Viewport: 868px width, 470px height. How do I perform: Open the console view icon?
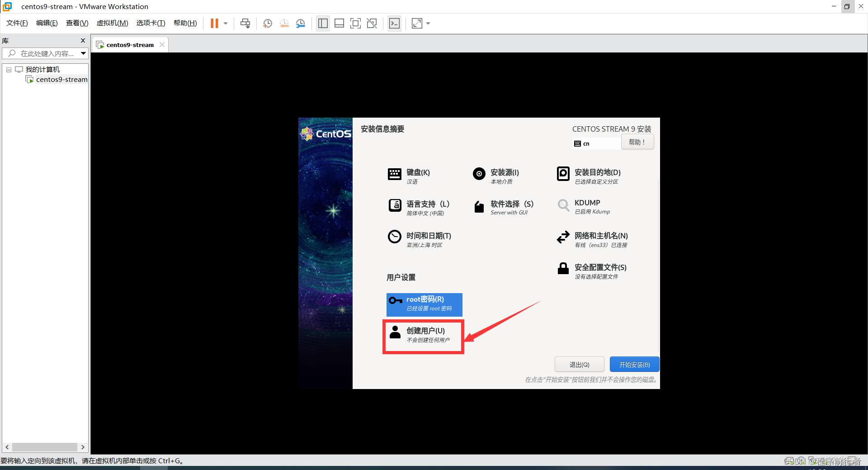(x=394, y=23)
